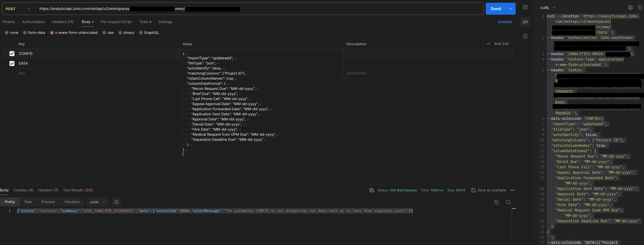This screenshot has width=644, height=245.
Task: Open the JSON response format dropdown
Action: (98, 202)
